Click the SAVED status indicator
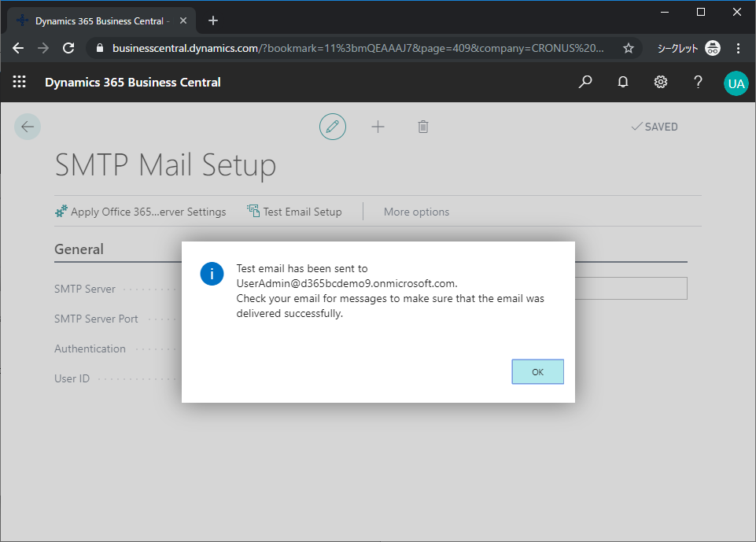Screen dimensions: 756x542 click(x=655, y=127)
